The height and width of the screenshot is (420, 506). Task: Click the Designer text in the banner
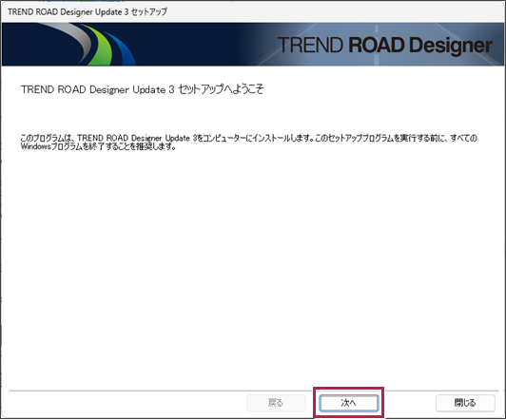click(x=451, y=47)
